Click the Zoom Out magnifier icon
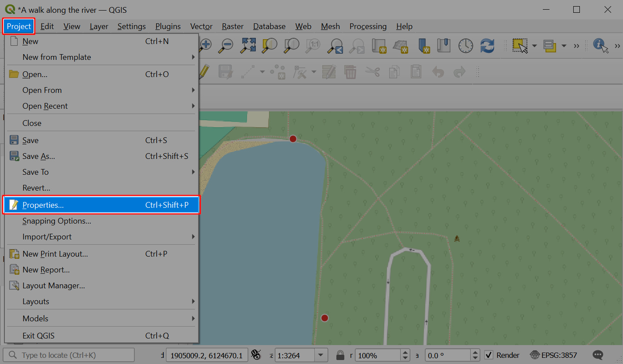The width and height of the screenshot is (623, 364). (x=227, y=45)
